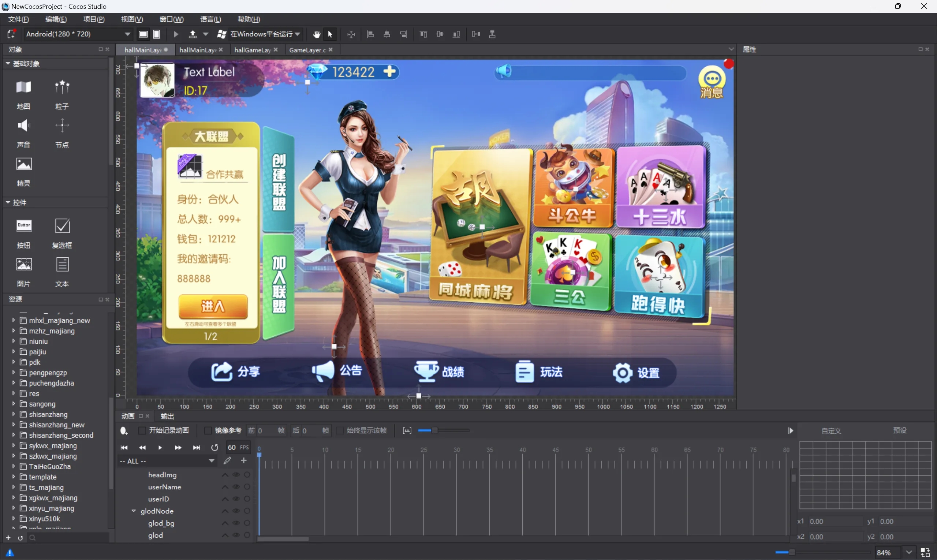The height and width of the screenshot is (560, 937).
Task: Select the hand pan tool
Action: point(316,34)
